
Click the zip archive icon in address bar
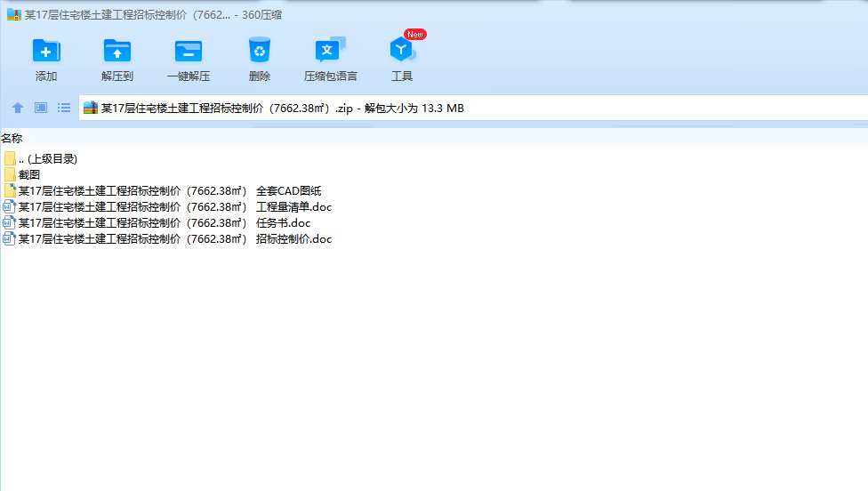[91, 108]
